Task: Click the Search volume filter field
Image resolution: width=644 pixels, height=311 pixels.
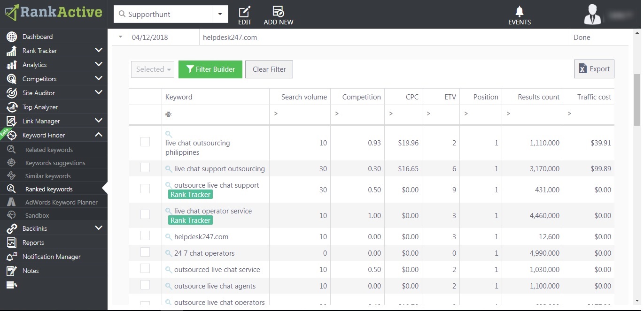Action: pos(300,114)
